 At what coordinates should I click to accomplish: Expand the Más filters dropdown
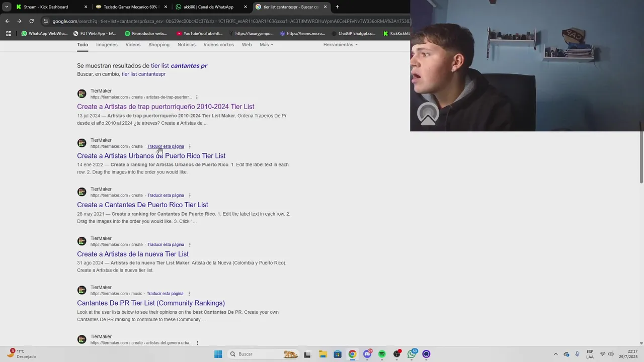coord(266,45)
